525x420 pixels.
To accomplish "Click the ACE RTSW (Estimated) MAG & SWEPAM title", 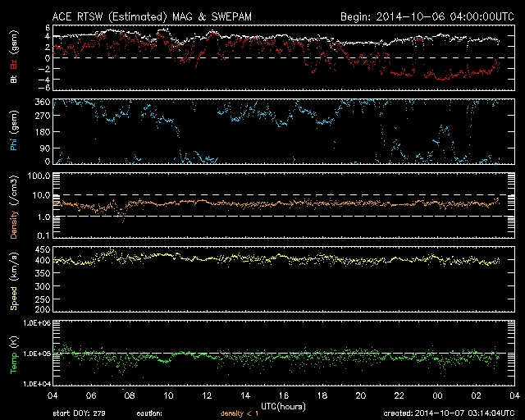I will (143, 16).
